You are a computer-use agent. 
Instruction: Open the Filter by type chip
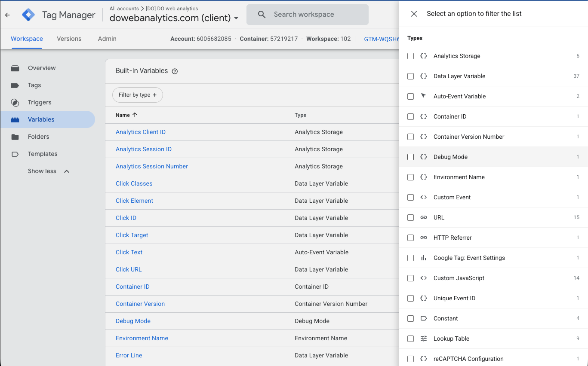click(138, 95)
